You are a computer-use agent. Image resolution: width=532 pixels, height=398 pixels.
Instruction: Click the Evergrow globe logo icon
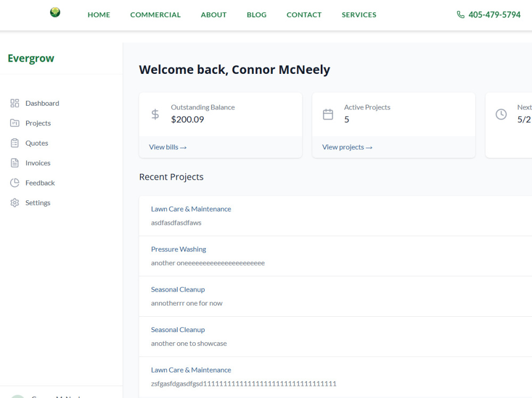click(55, 13)
